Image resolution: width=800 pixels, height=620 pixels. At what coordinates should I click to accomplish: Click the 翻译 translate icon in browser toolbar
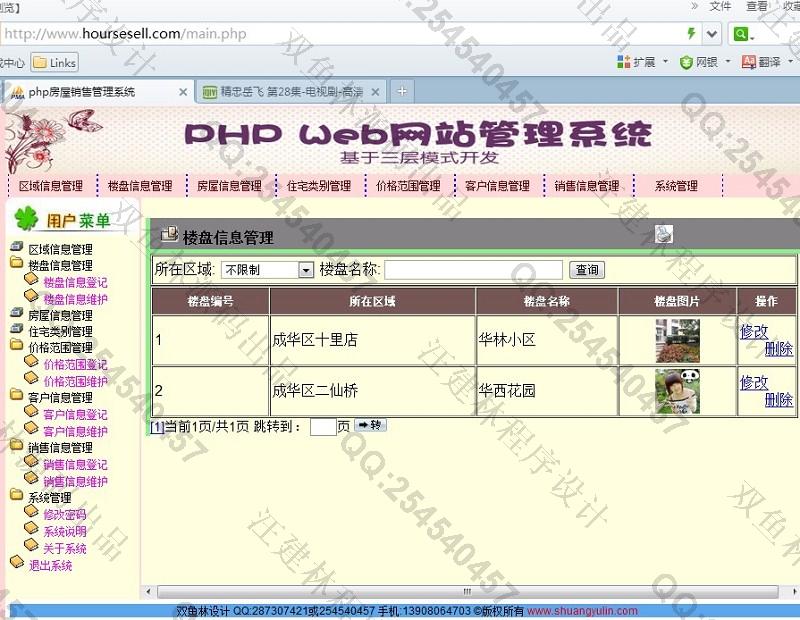[749, 62]
